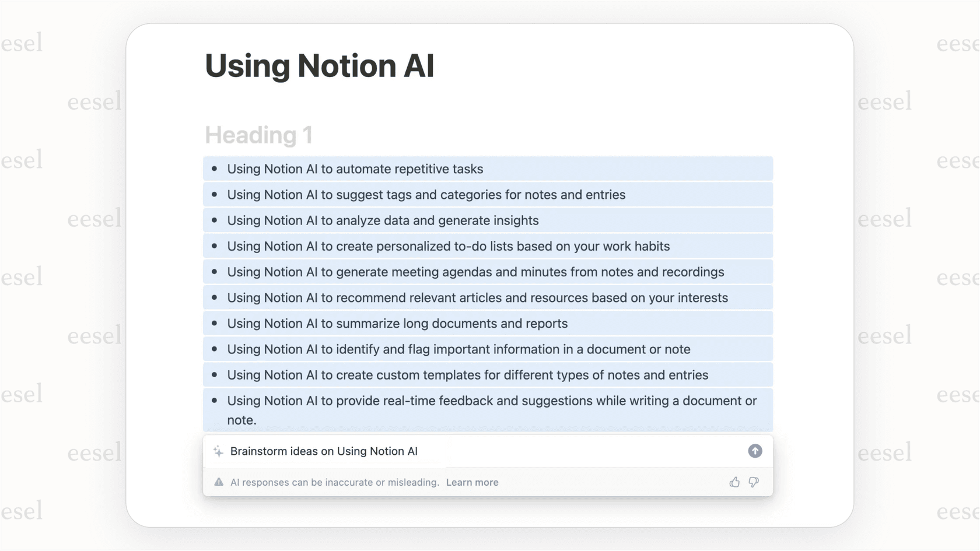Image resolution: width=980 pixels, height=551 pixels.
Task: Open the Learn more link
Action: click(472, 482)
